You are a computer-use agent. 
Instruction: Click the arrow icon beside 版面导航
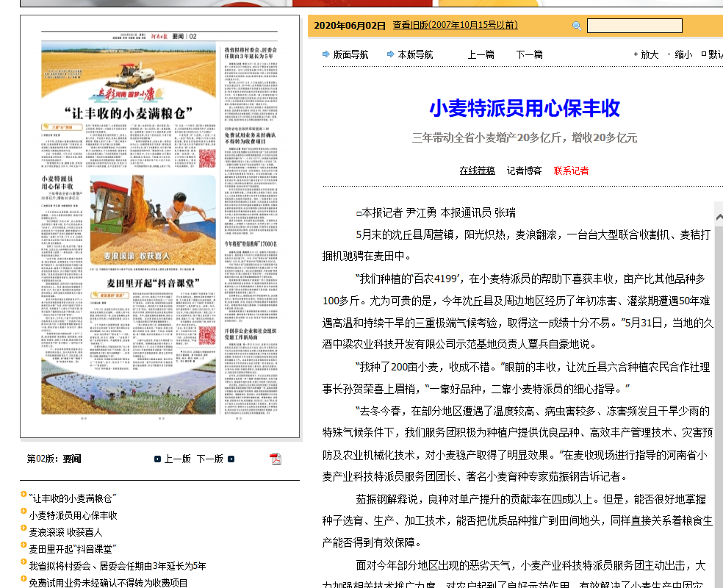[x=326, y=54]
